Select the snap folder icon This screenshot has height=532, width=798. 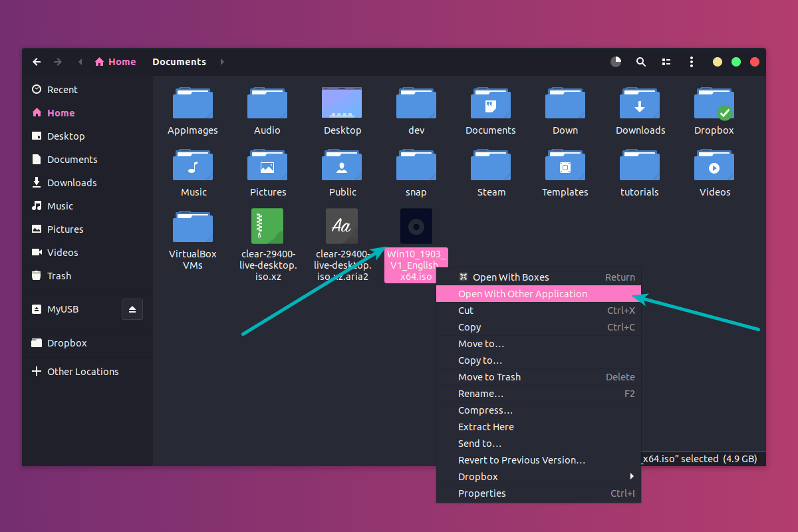416,165
